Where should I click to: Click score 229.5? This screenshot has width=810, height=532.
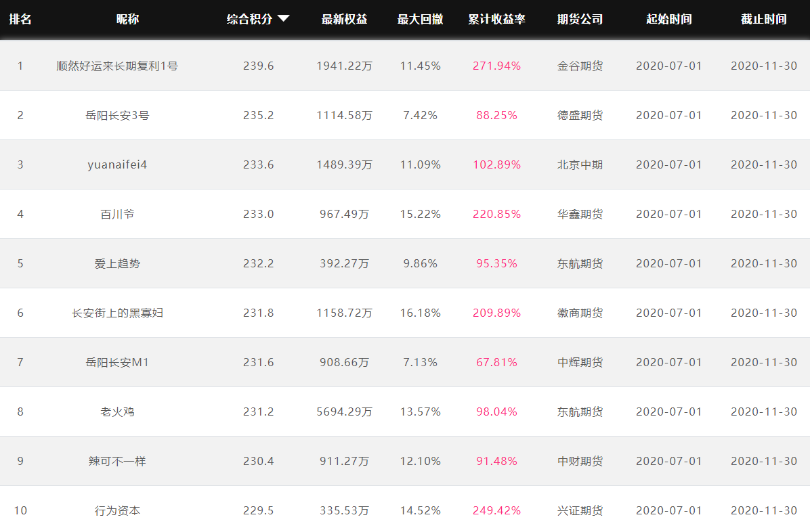coord(258,510)
